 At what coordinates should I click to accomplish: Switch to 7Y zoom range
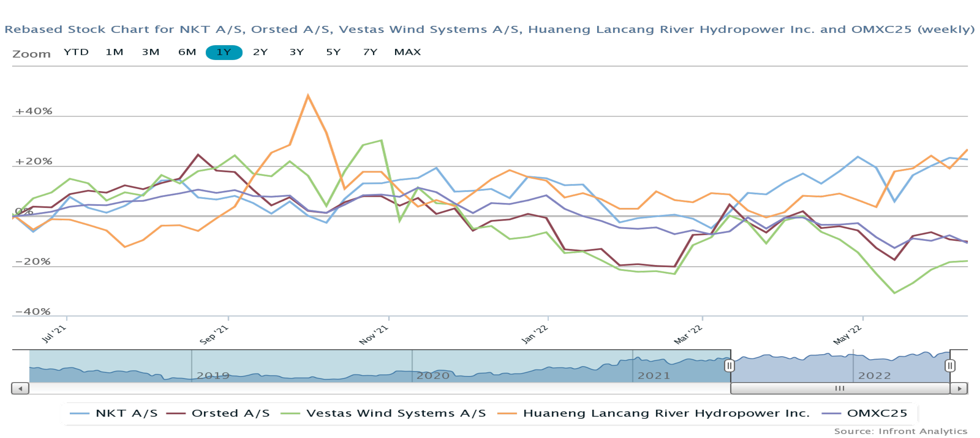coord(370,52)
